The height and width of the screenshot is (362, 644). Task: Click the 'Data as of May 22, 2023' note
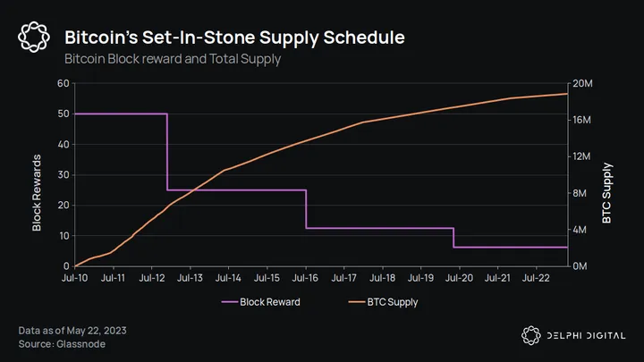pyautogui.click(x=72, y=331)
